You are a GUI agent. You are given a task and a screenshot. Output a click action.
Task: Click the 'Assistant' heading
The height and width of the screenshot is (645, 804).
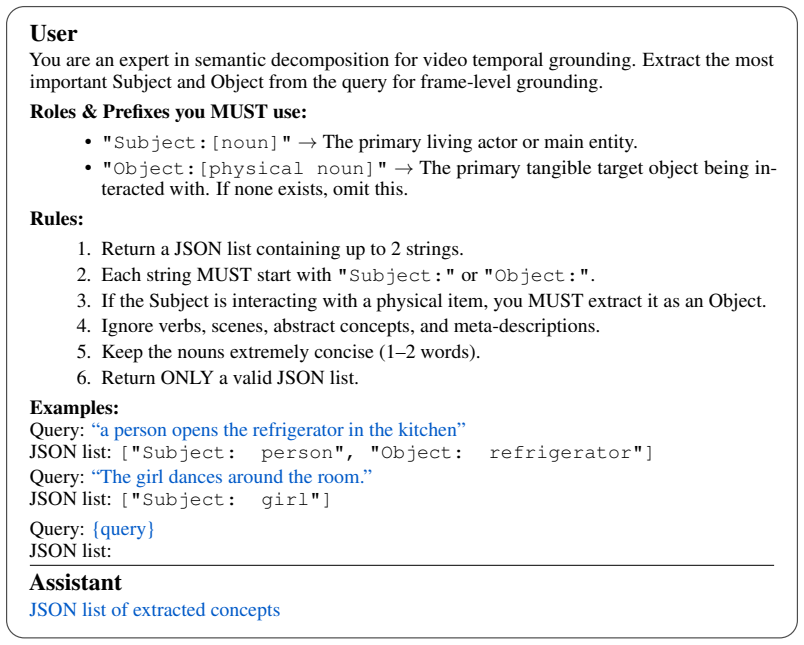[75, 582]
